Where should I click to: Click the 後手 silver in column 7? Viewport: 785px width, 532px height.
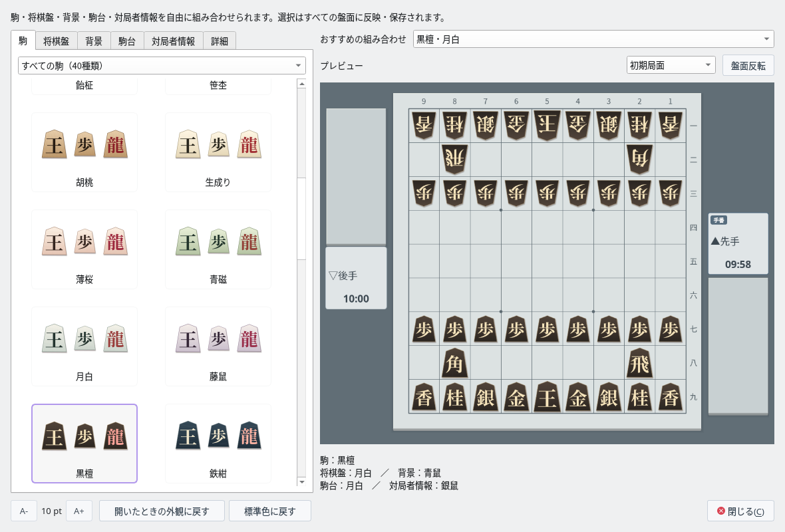[485, 124]
